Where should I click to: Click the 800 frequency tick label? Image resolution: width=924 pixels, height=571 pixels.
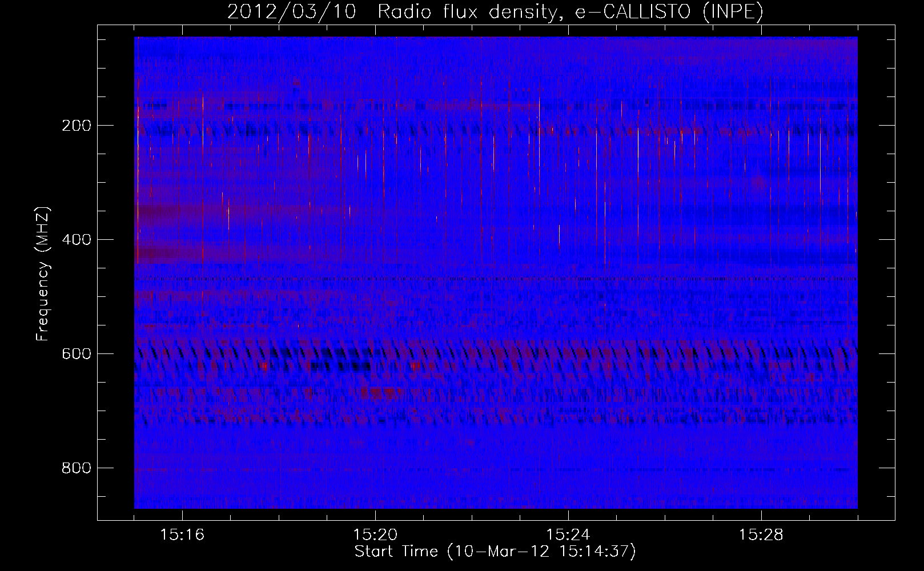pos(76,468)
